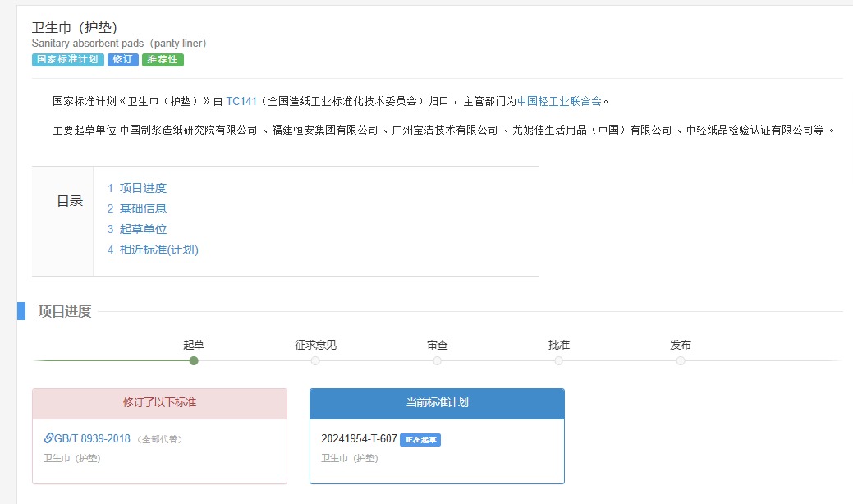Click the 卫生巾（护垫）page title

click(75, 27)
